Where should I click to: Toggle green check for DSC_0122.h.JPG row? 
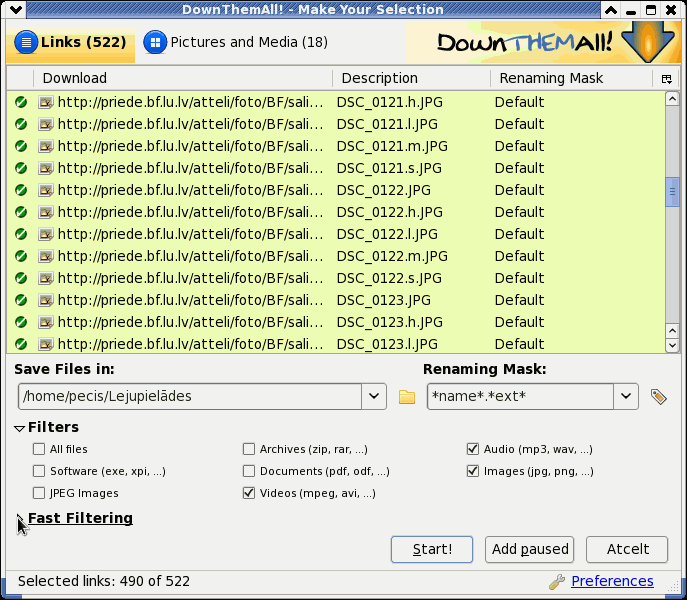tap(21, 212)
